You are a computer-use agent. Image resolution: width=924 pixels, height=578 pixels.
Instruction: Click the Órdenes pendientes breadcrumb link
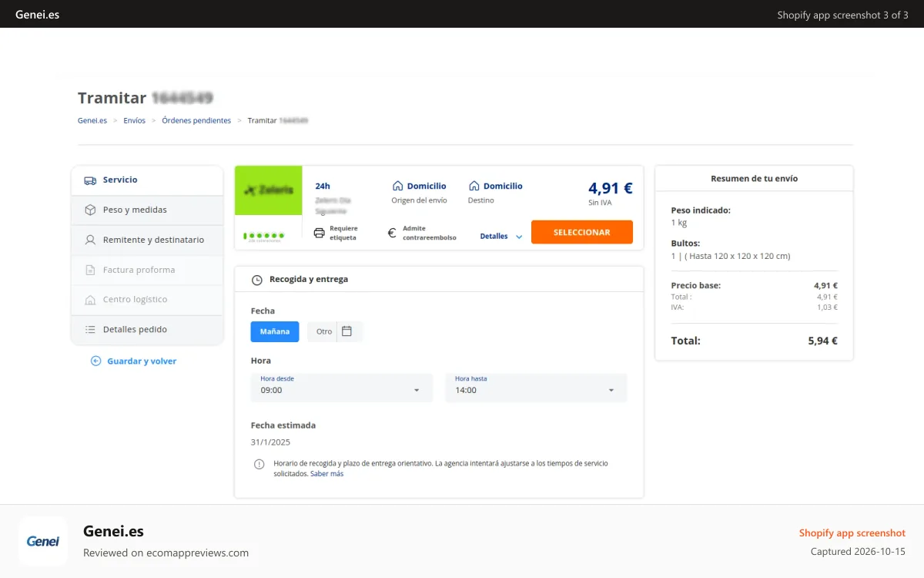point(196,121)
